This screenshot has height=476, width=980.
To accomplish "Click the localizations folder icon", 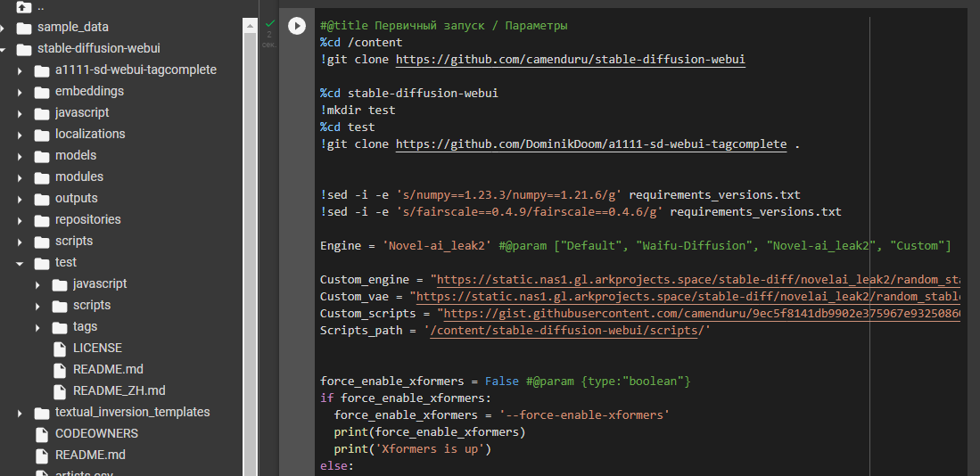I will [x=42, y=135].
